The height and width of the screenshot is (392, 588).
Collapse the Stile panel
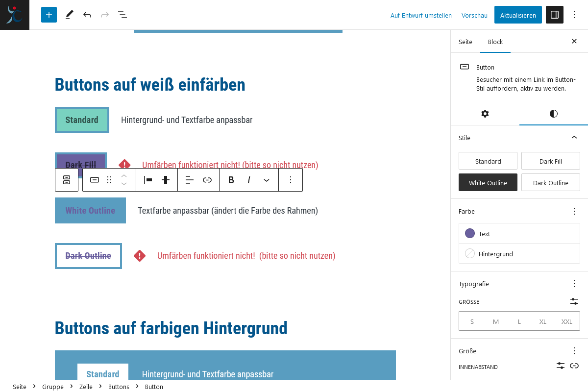click(574, 138)
